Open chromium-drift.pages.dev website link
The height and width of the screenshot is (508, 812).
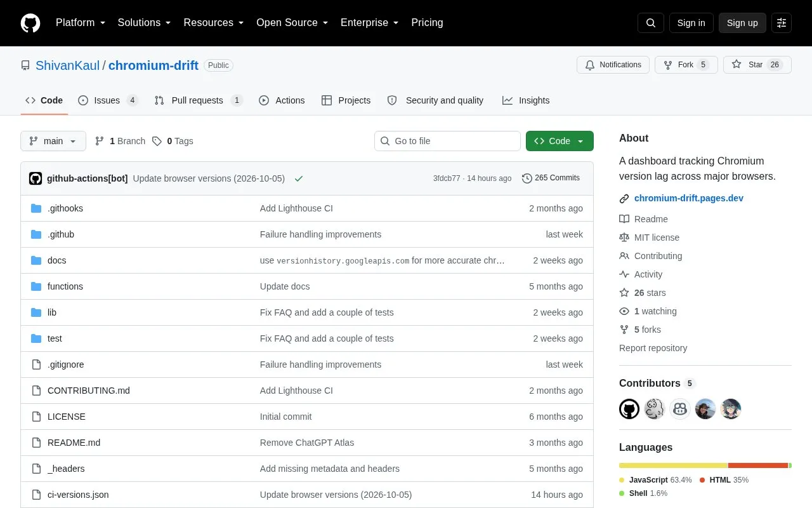(x=688, y=198)
